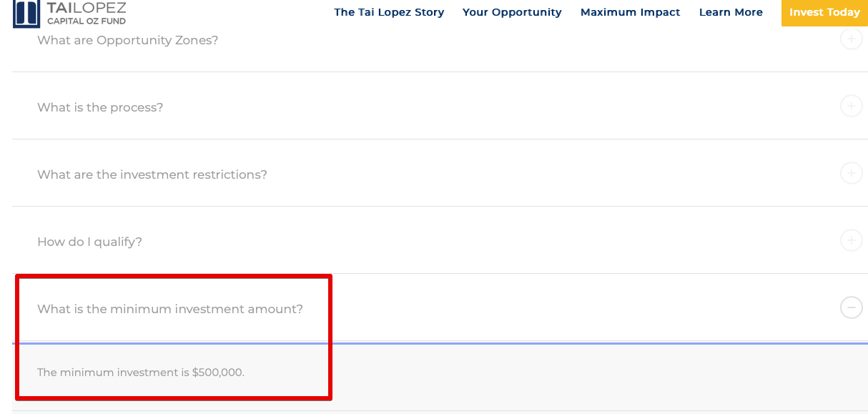
Task: Open the "How do I qualify?" accordion row
Action: [440, 240]
